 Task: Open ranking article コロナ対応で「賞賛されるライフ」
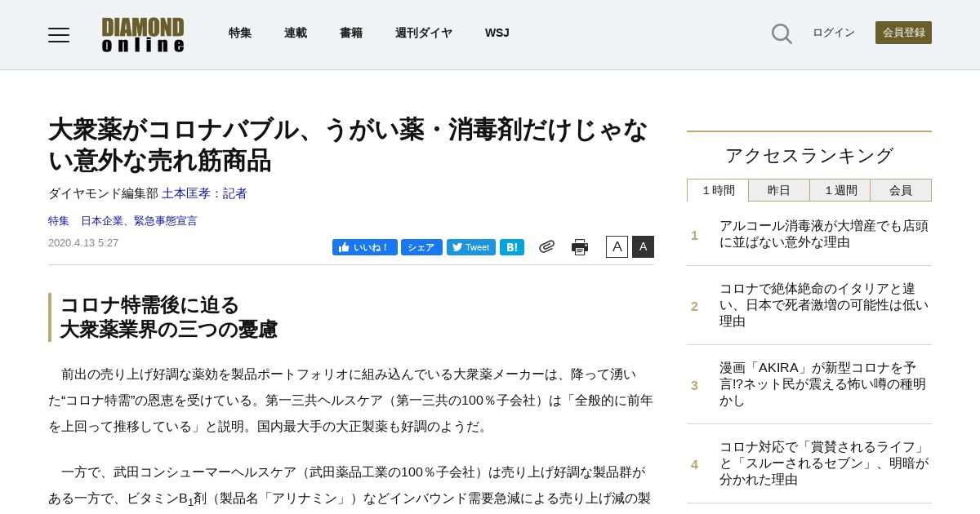coord(824,463)
